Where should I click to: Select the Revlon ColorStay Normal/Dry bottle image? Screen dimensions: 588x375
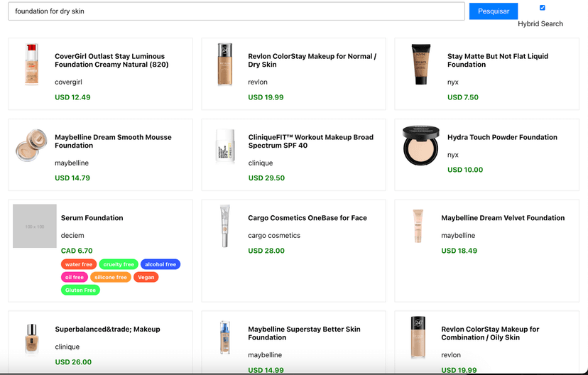[224, 65]
